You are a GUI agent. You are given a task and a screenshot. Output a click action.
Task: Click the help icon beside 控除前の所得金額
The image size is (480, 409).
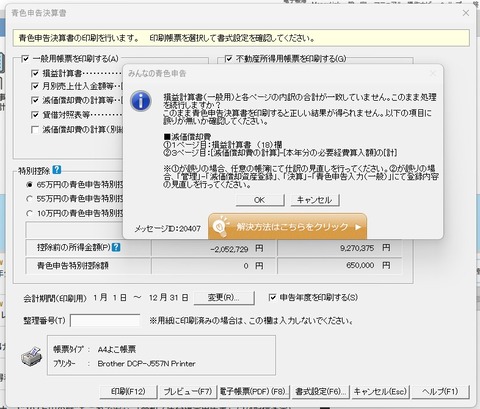pyautogui.click(x=116, y=247)
